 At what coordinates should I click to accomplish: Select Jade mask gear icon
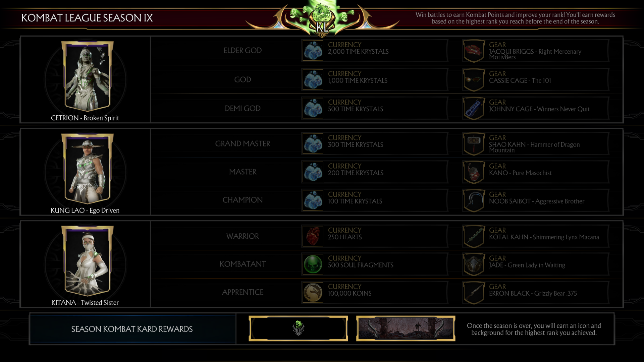(474, 264)
